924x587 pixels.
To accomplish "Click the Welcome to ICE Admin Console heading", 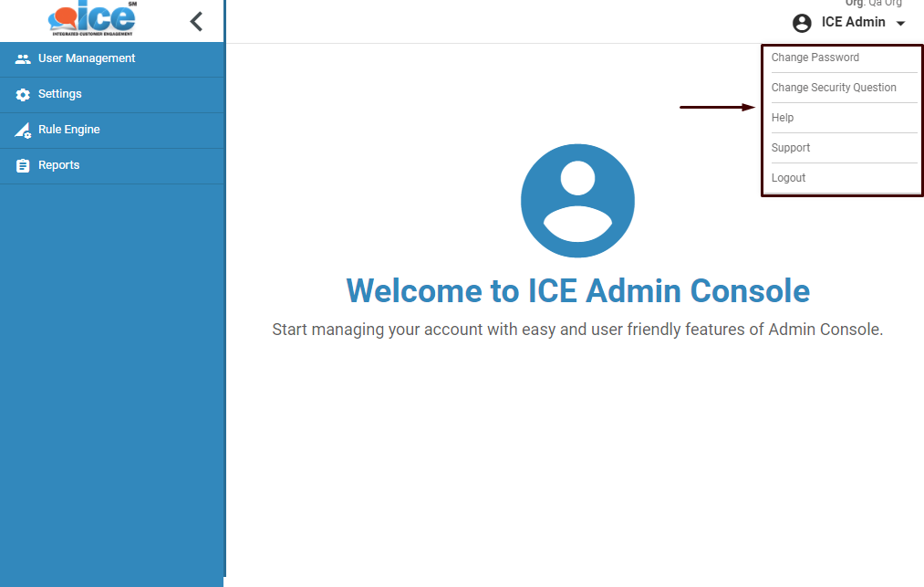I will pos(577,291).
